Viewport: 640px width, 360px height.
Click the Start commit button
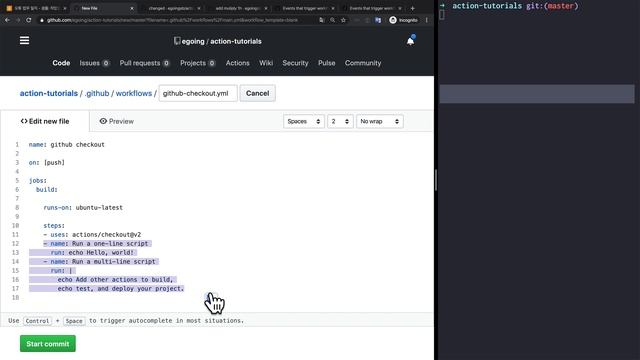coord(48,344)
